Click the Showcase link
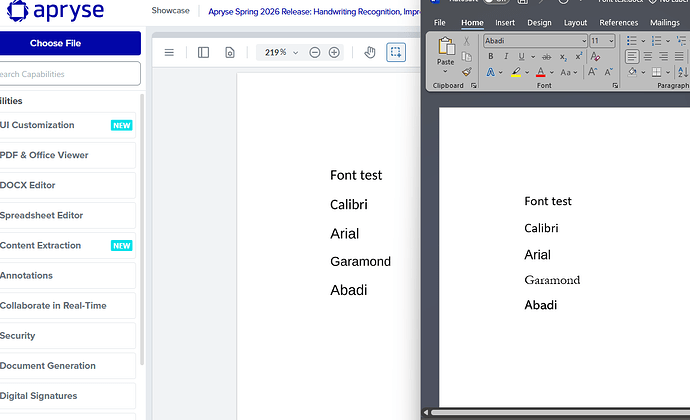 (170, 11)
